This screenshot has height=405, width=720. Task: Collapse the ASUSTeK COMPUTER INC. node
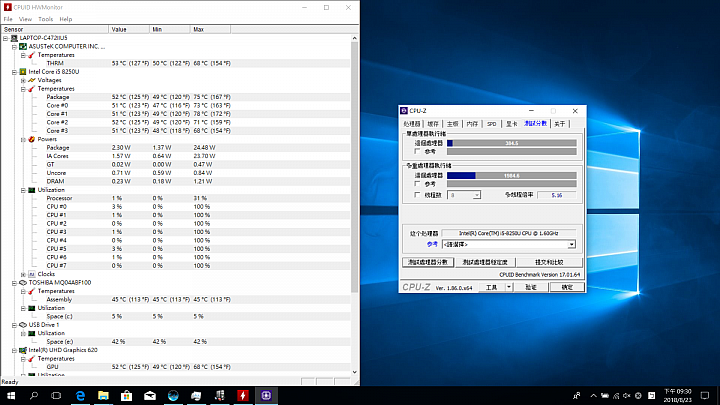tap(14, 46)
